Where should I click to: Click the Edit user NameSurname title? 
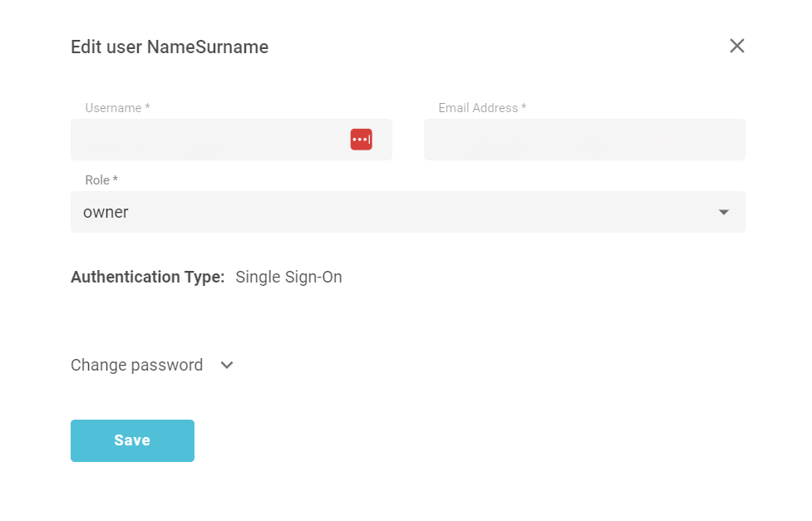pos(169,47)
